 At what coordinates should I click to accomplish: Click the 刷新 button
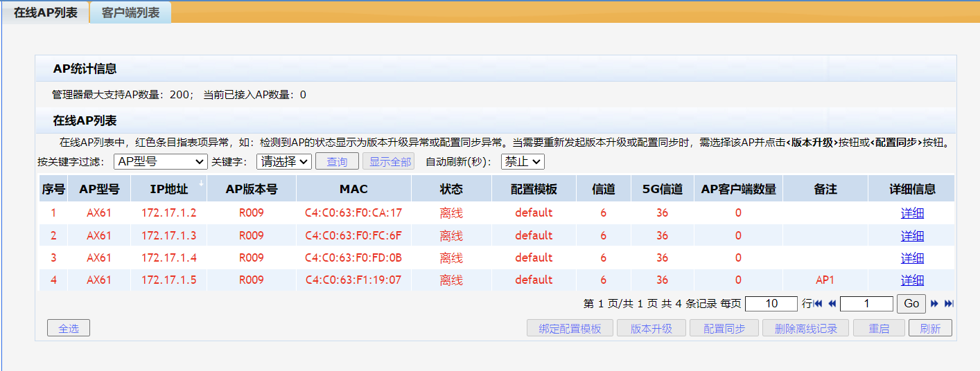(930, 328)
